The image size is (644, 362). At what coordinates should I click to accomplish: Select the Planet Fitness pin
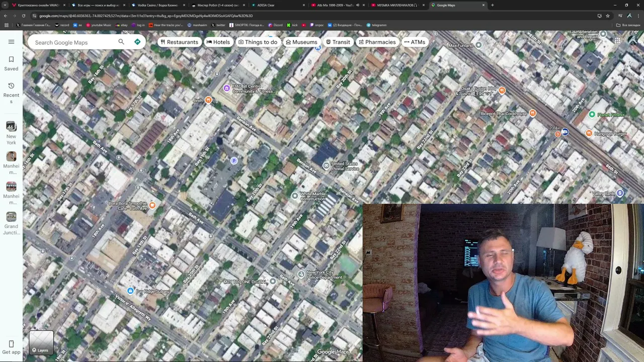[x=592, y=115]
